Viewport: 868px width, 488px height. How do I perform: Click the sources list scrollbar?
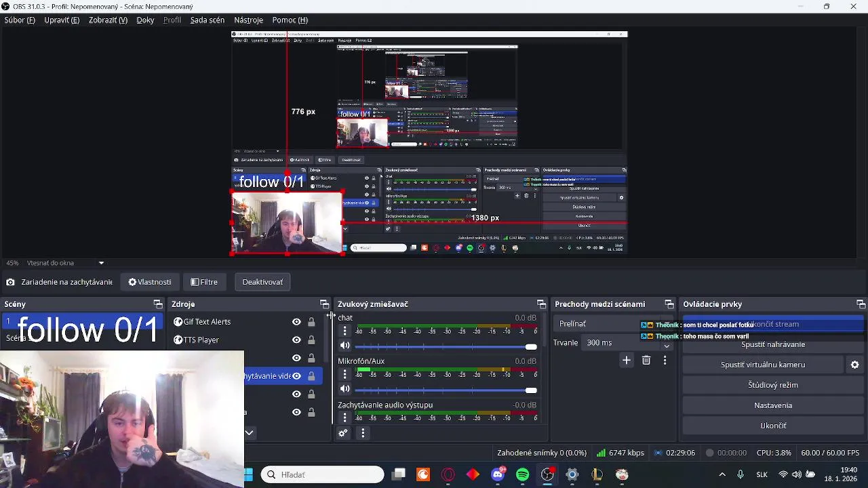pos(325,339)
